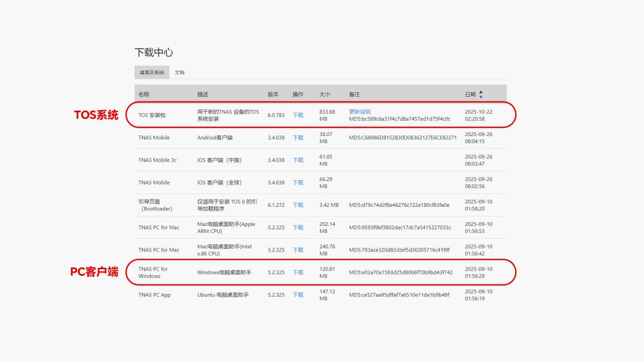The height and width of the screenshot is (362, 644).
Task: Click the version number 6.0.783
Action: point(276,115)
